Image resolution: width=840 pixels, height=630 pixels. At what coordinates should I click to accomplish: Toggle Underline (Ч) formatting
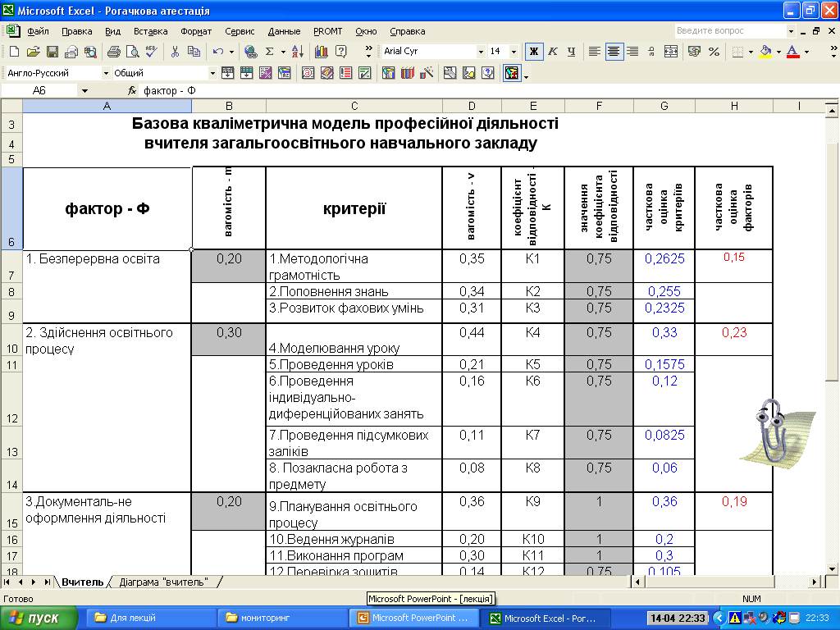pyautogui.click(x=571, y=52)
